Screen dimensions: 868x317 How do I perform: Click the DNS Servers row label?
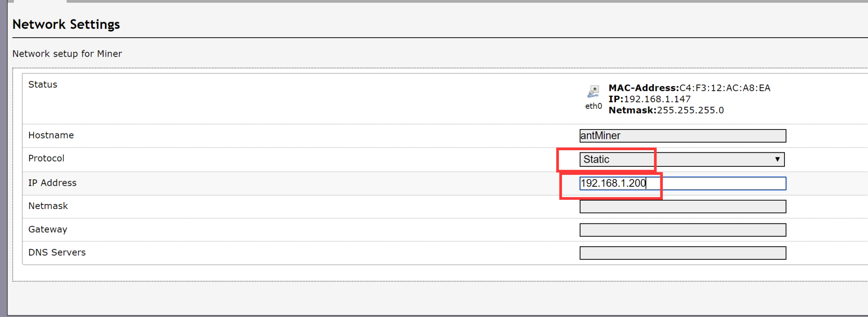point(56,252)
